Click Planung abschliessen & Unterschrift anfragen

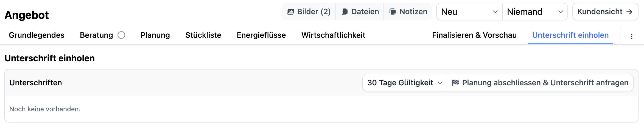(x=545, y=83)
